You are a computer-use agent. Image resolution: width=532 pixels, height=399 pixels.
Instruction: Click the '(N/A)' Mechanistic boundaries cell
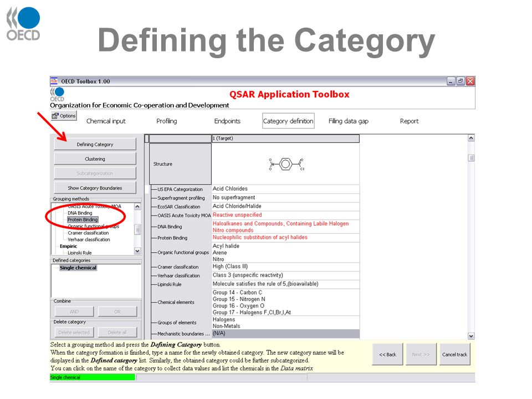coord(285,334)
